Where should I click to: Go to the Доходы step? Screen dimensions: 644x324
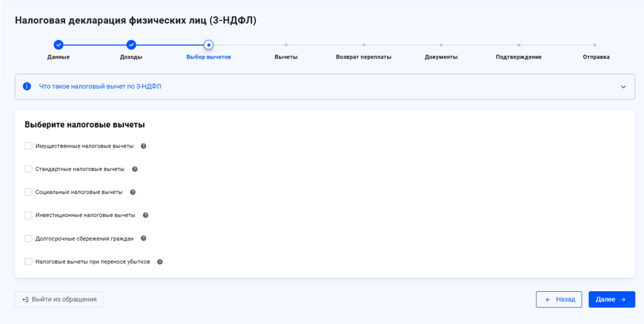(131, 45)
